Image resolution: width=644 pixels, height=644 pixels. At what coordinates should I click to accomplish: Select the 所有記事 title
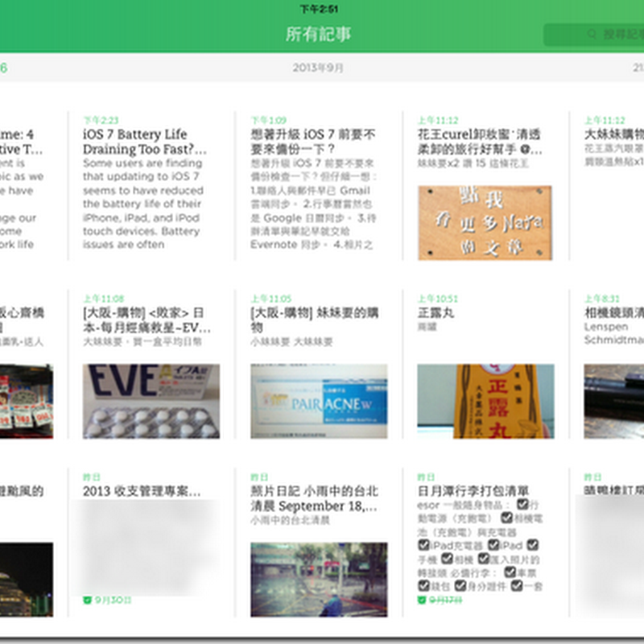(x=318, y=34)
